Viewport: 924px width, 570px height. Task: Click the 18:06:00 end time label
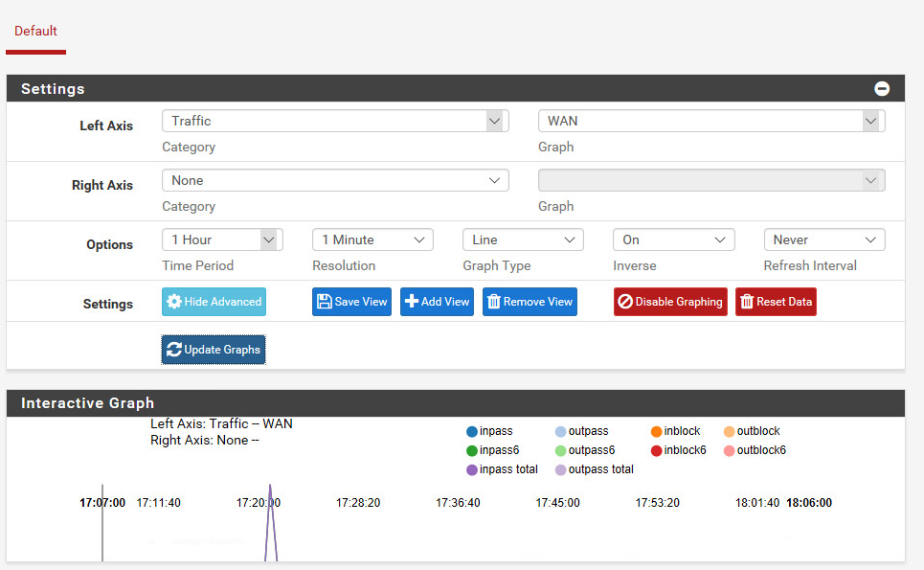[x=809, y=503]
